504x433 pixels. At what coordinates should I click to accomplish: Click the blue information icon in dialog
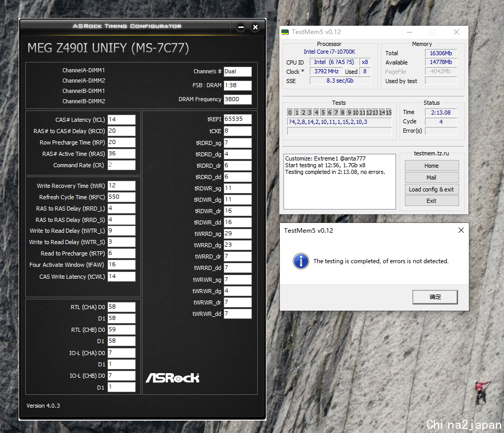tap(301, 261)
